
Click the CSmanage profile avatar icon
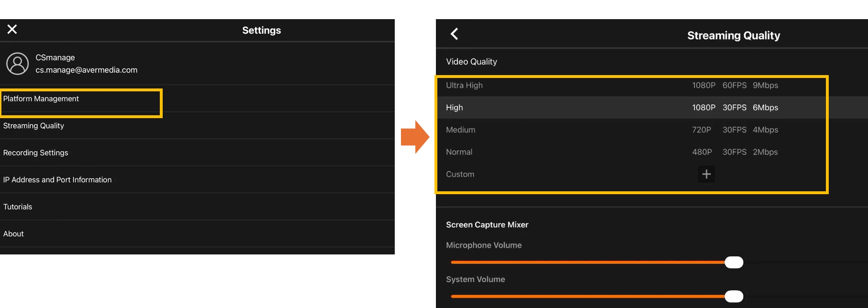click(x=18, y=64)
